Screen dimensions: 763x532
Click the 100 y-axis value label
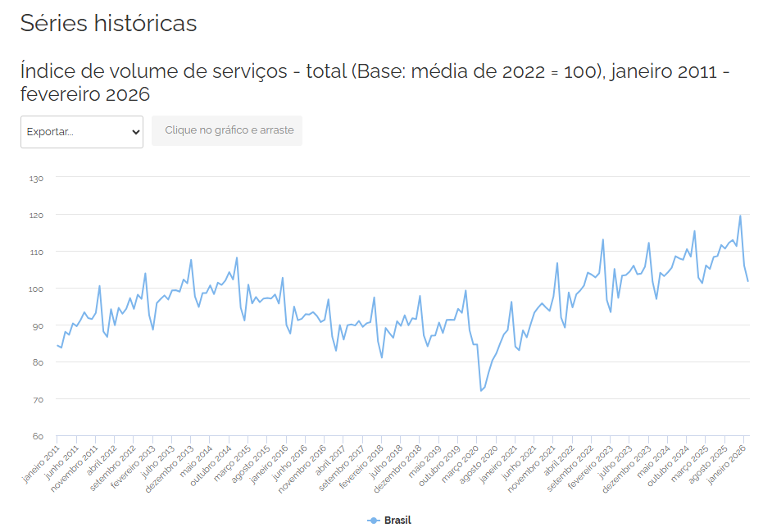[x=36, y=289]
